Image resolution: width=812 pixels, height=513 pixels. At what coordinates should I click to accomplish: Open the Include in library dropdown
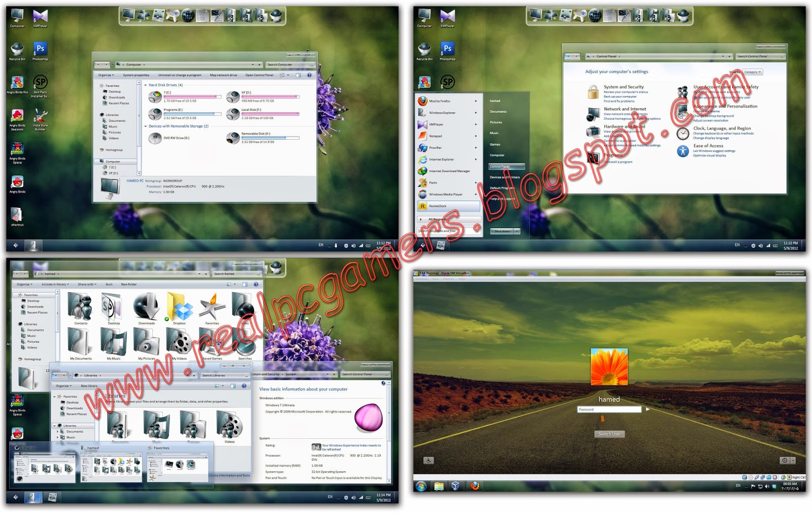(x=55, y=284)
